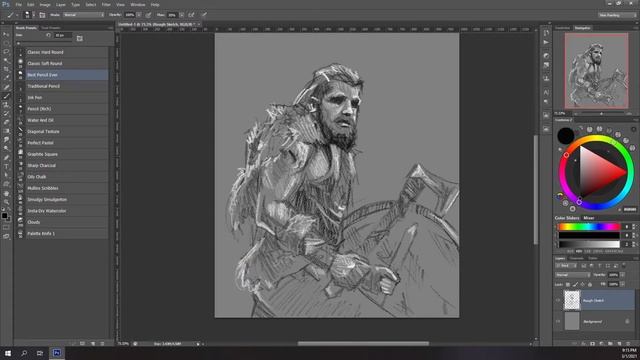Open Task View in the taskbar
This screenshot has width=640, height=360.
40,353
